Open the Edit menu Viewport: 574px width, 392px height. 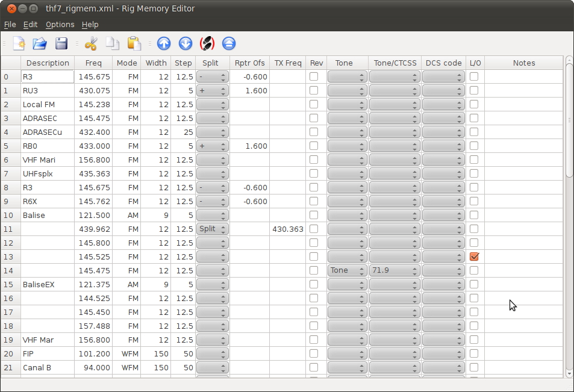[30, 25]
